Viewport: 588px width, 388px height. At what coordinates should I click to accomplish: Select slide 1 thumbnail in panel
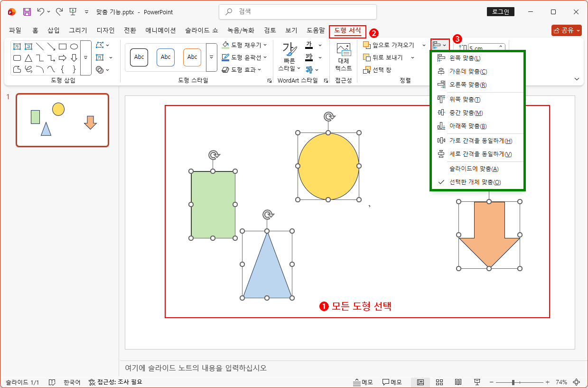tap(62, 120)
